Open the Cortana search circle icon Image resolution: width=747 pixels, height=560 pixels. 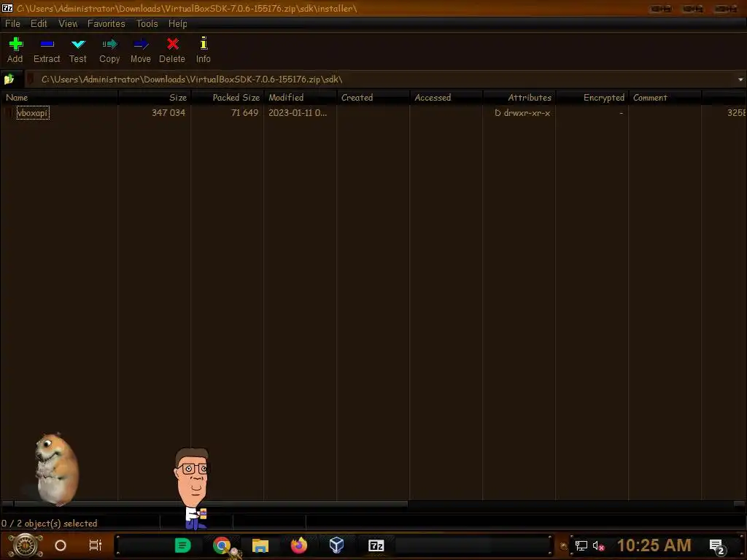(61, 545)
